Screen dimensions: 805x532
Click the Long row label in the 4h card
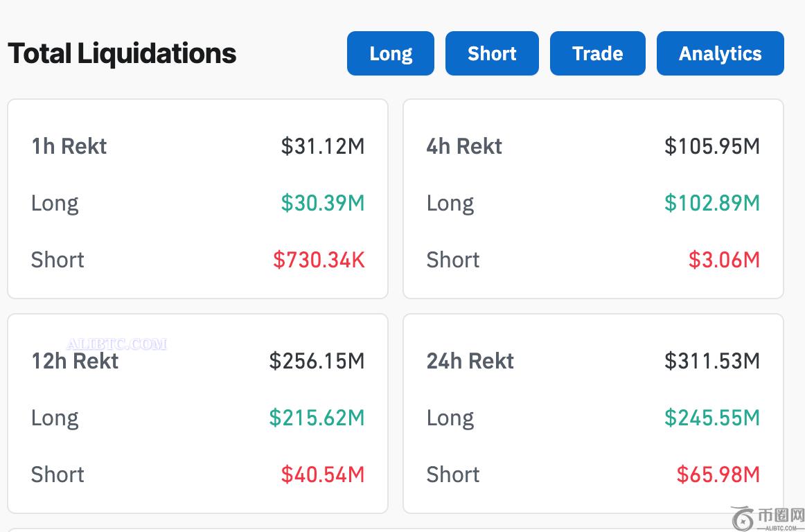coord(450,204)
